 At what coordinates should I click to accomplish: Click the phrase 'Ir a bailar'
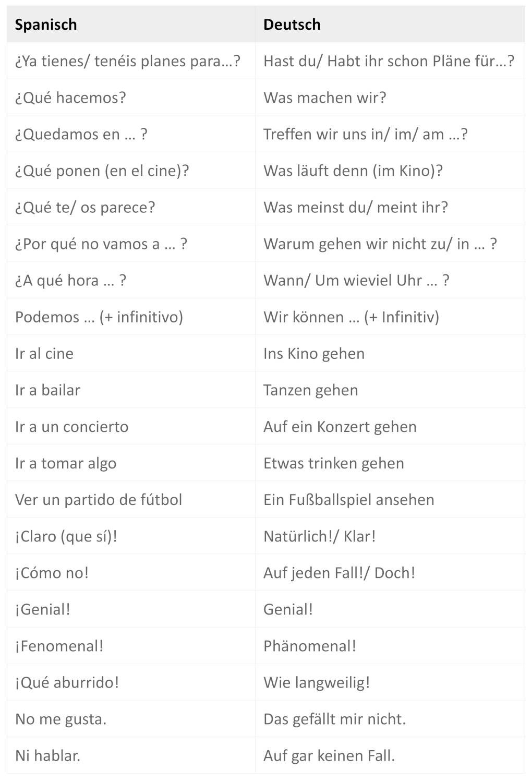pos(48,390)
